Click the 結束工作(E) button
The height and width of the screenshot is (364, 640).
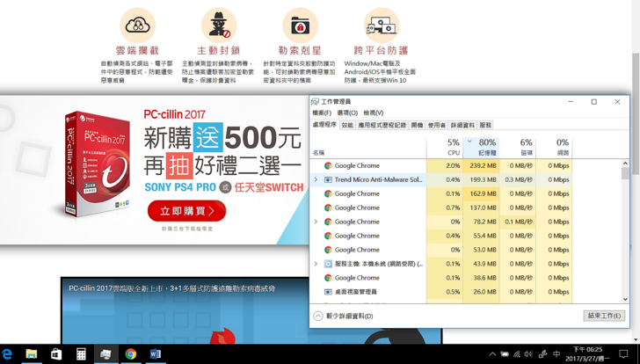603,316
